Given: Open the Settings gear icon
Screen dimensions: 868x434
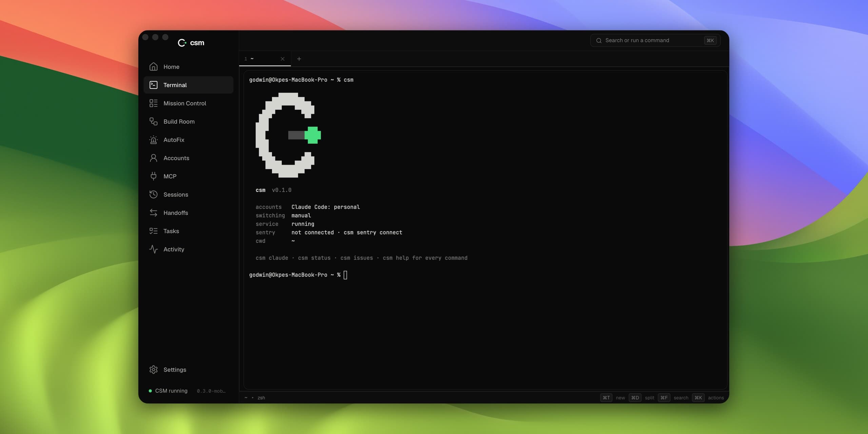Looking at the screenshot, I should pos(153,370).
